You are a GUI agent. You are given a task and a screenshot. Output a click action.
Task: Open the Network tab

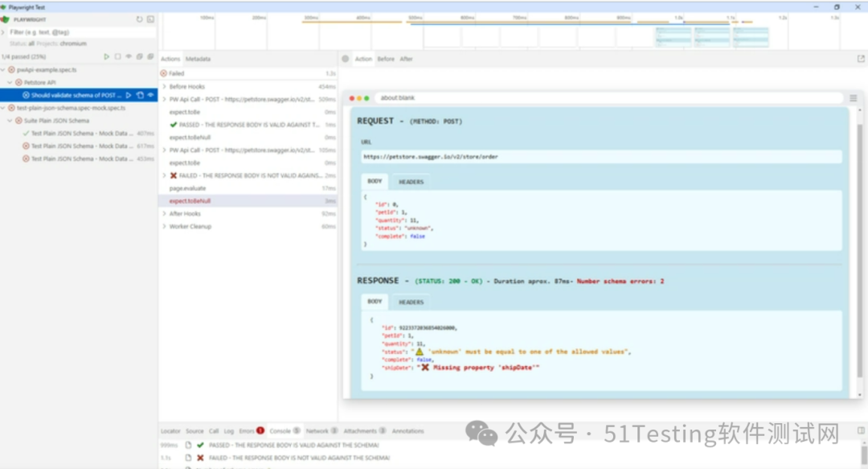321,430
